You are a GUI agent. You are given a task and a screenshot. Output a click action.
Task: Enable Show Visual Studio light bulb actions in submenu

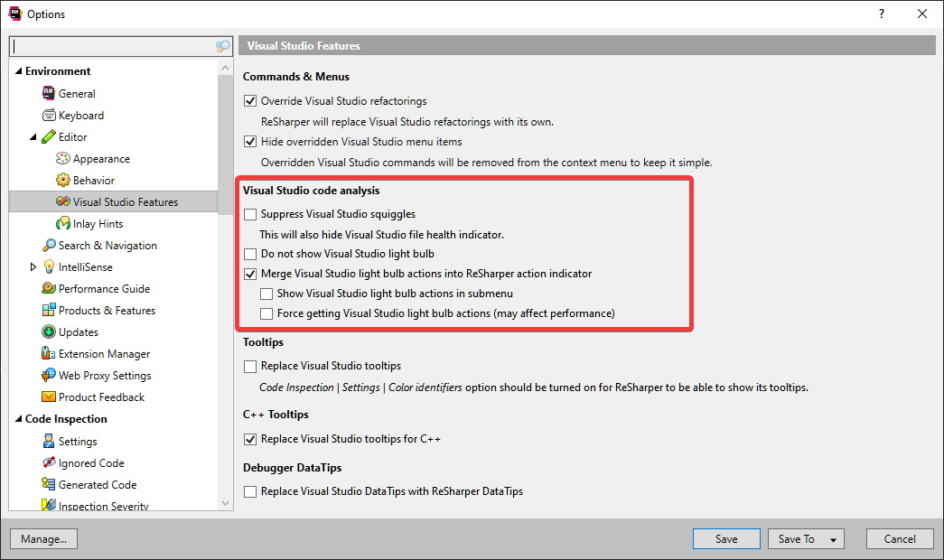(x=266, y=294)
